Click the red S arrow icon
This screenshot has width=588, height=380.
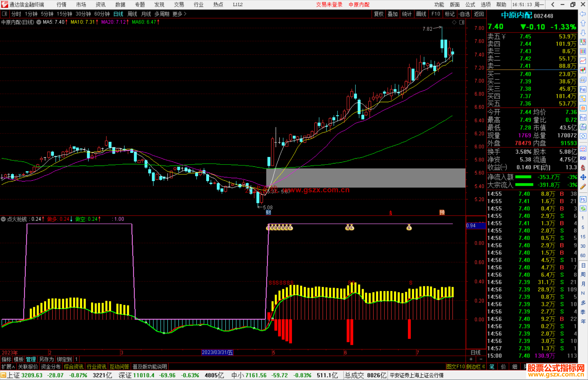583,168
